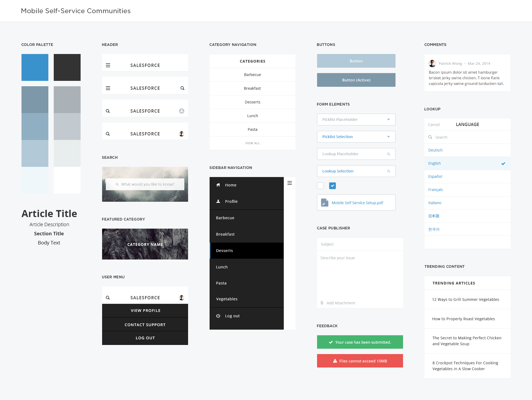Select the dark charcoal color swatch

coord(67,67)
